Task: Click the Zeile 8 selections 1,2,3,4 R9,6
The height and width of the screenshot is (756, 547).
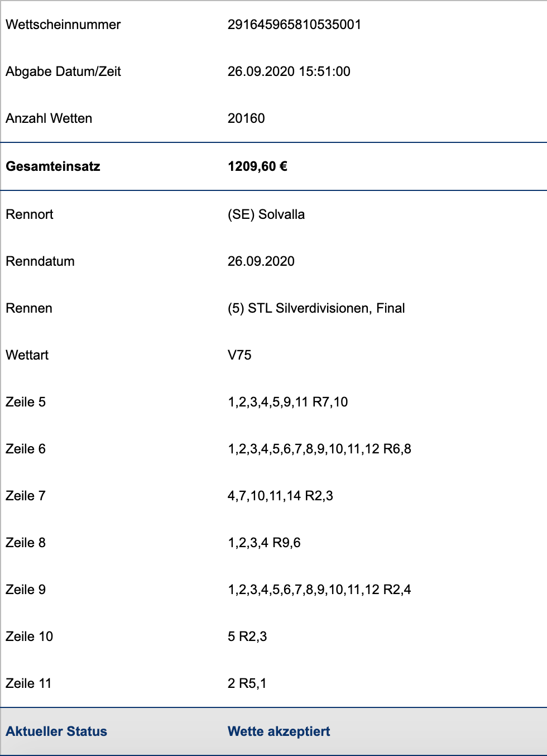Action: click(264, 543)
